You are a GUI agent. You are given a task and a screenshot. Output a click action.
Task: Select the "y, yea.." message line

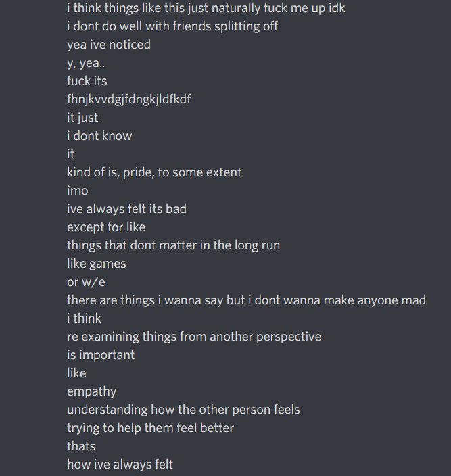pyautogui.click(x=86, y=63)
